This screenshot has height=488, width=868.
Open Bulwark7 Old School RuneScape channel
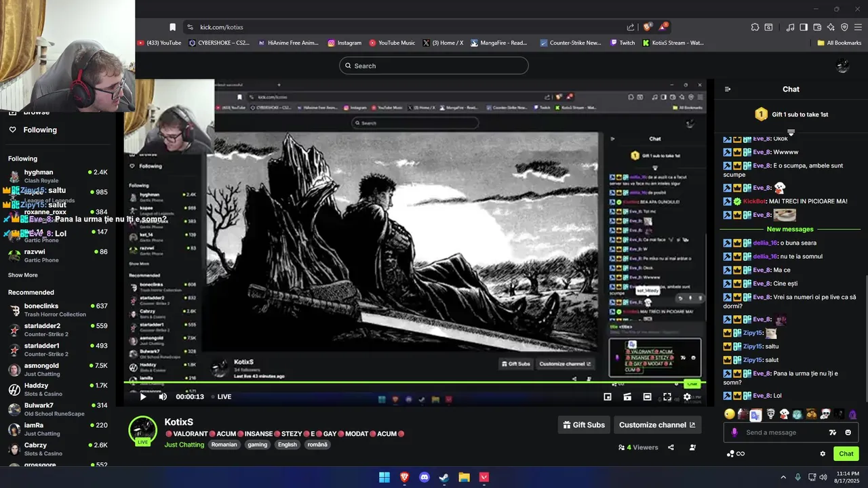point(57,409)
